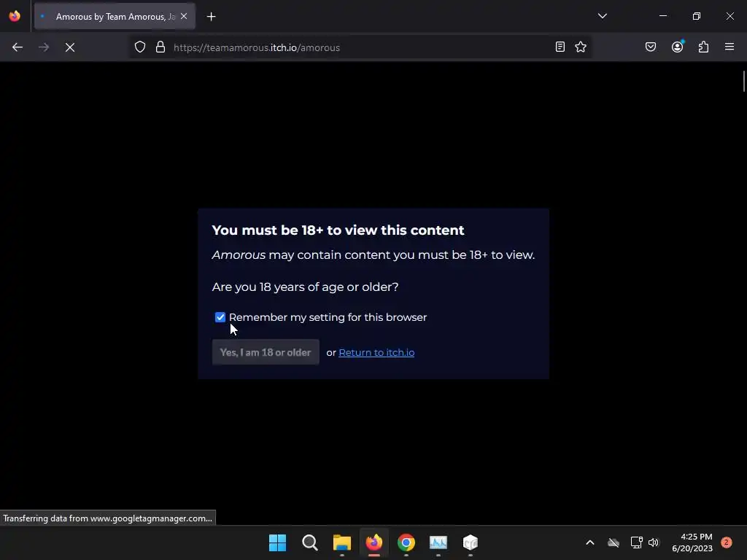Switch to Firefox in the taskbar

click(374, 542)
